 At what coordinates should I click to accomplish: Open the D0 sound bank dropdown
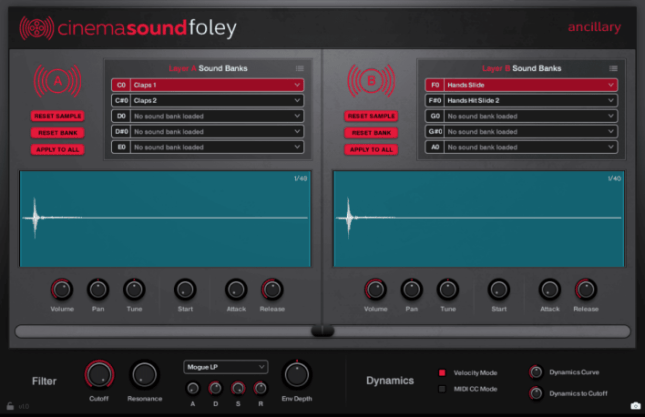pos(217,116)
